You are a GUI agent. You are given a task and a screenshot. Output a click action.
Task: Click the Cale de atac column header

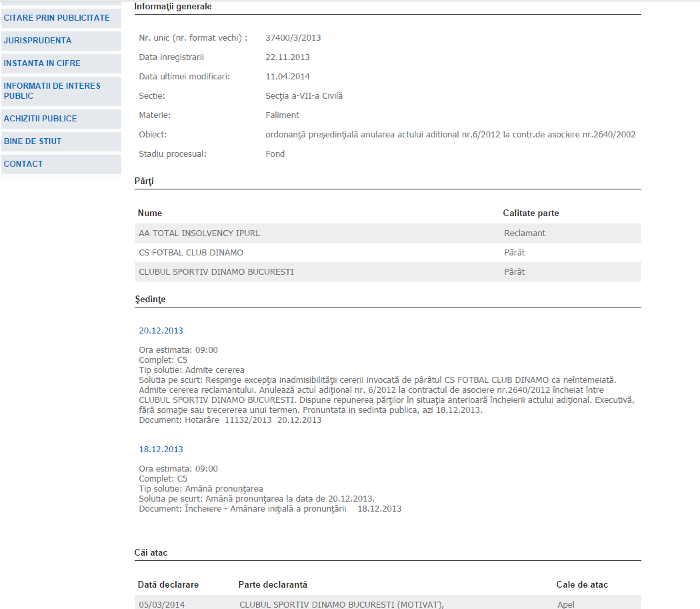point(582,585)
